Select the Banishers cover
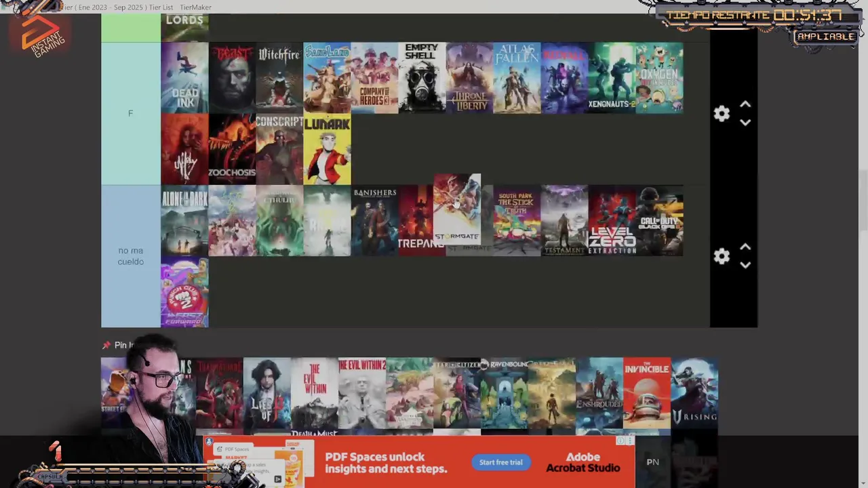This screenshot has width=868, height=488. (374, 220)
